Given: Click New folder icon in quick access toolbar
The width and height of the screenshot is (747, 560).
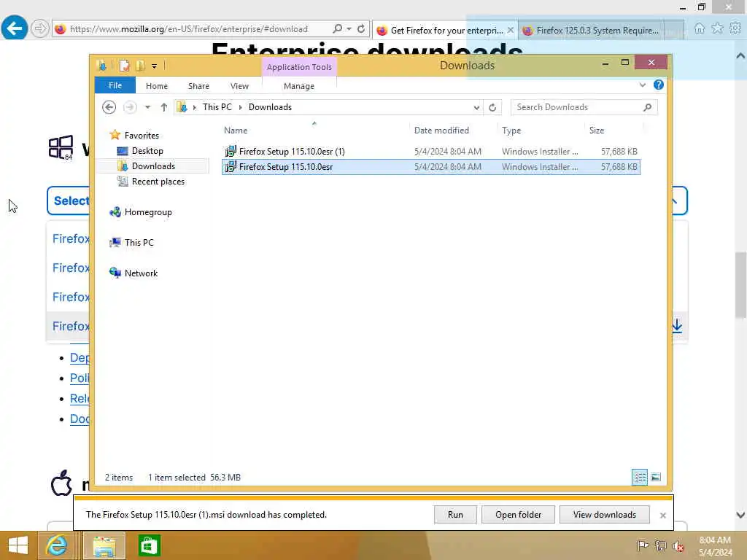Looking at the screenshot, I should (140, 66).
